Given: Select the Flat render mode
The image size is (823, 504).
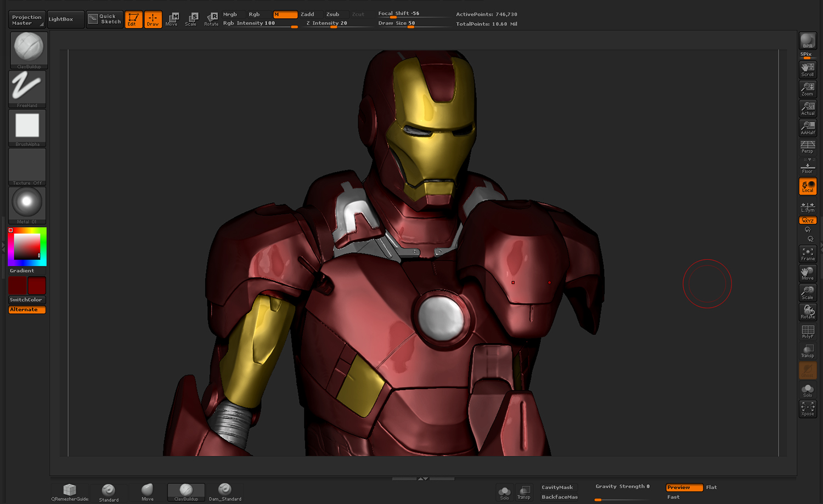Looking at the screenshot, I should pyautogui.click(x=712, y=488).
